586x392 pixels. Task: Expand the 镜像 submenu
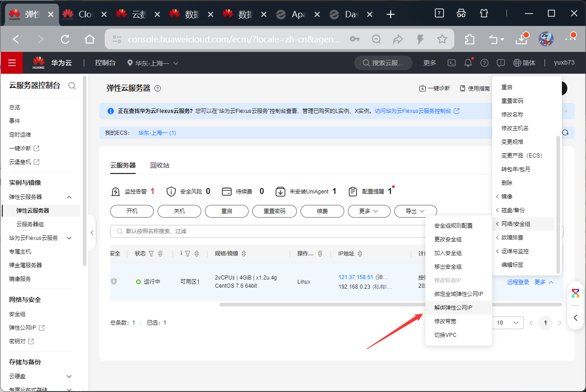[x=525, y=197]
